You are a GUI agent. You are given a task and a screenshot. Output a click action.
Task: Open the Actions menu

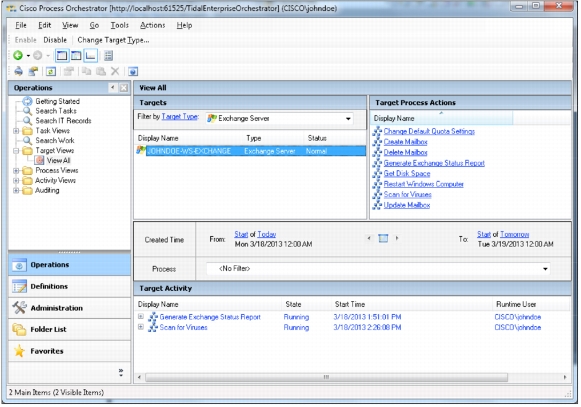[x=153, y=25]
